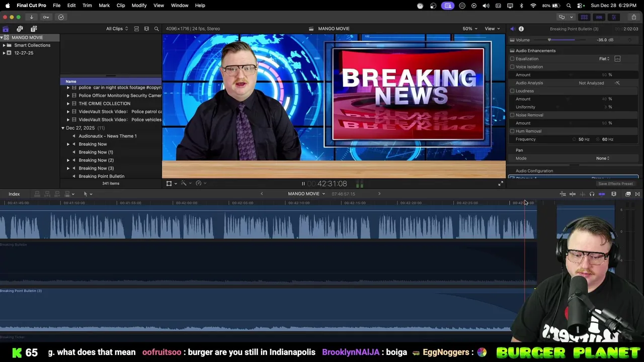Viewport: 644px width, 362px height.
Task: Open the MANGO MOVIE timeline project dropdown
Action: pyautogui.click(x=306, y=194)
